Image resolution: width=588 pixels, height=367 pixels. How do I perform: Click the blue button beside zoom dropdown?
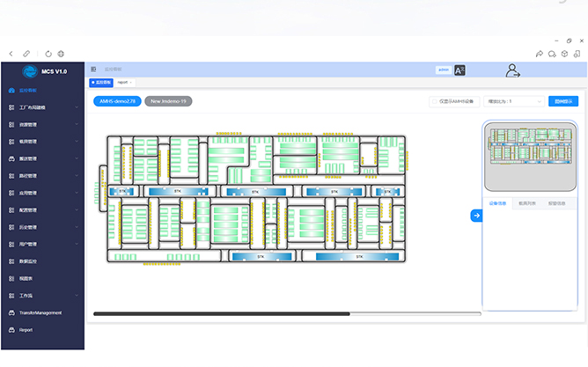563,101
